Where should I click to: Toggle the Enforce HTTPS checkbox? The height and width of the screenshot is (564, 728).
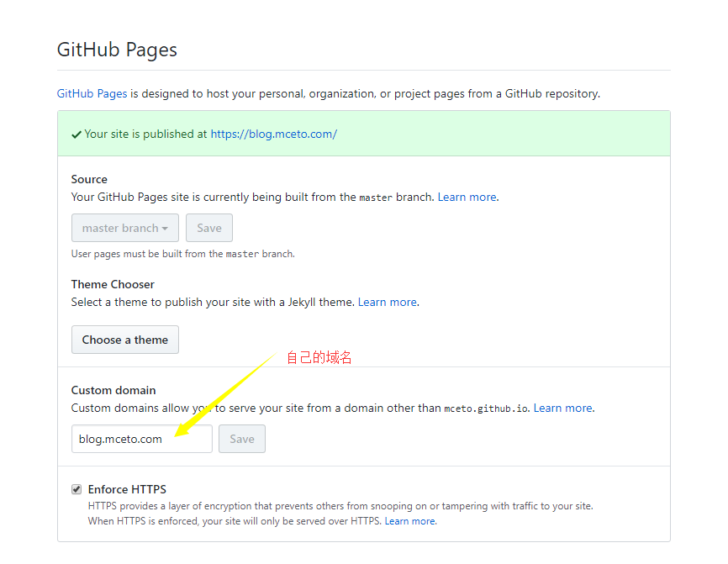pos(76,489)
